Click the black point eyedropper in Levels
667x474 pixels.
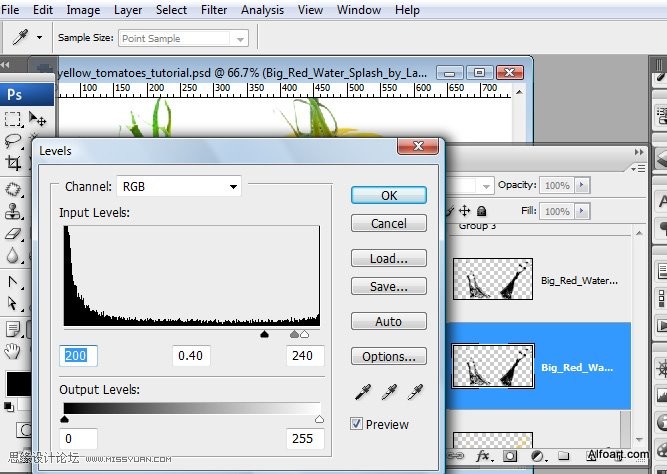[362, 392]
